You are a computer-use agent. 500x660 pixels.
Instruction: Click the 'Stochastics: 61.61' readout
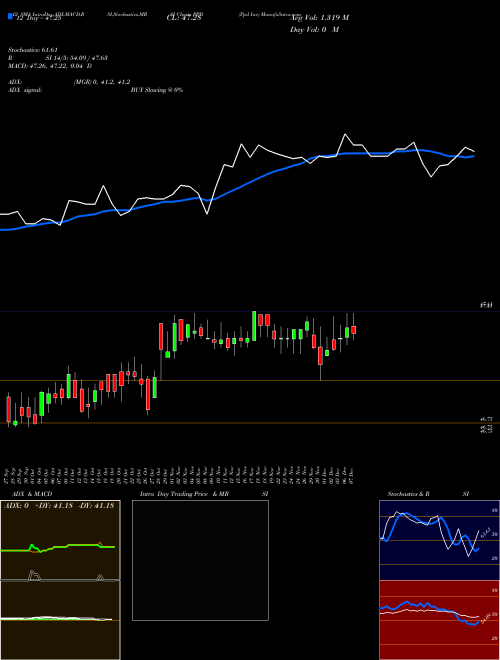(32, 50)
